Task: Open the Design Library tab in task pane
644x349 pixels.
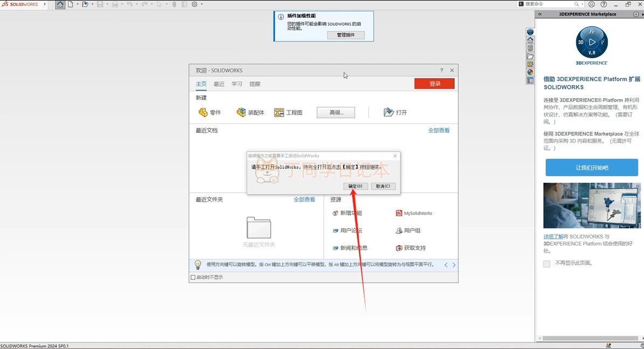Action: click(530, 48)
